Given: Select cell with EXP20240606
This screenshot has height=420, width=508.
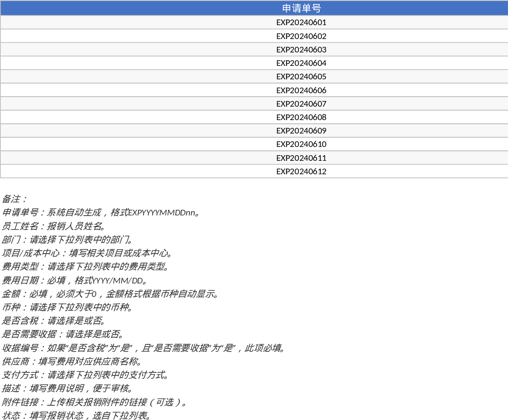Looking at the screenshot, I should click(301, 90).
